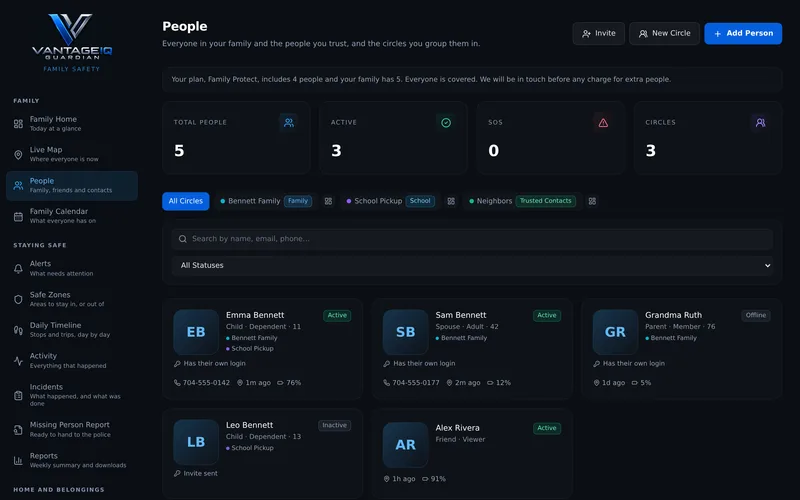Click the New Circle button
The height and width of the screenshot is (500, 800).
click(x=664, y=33)
